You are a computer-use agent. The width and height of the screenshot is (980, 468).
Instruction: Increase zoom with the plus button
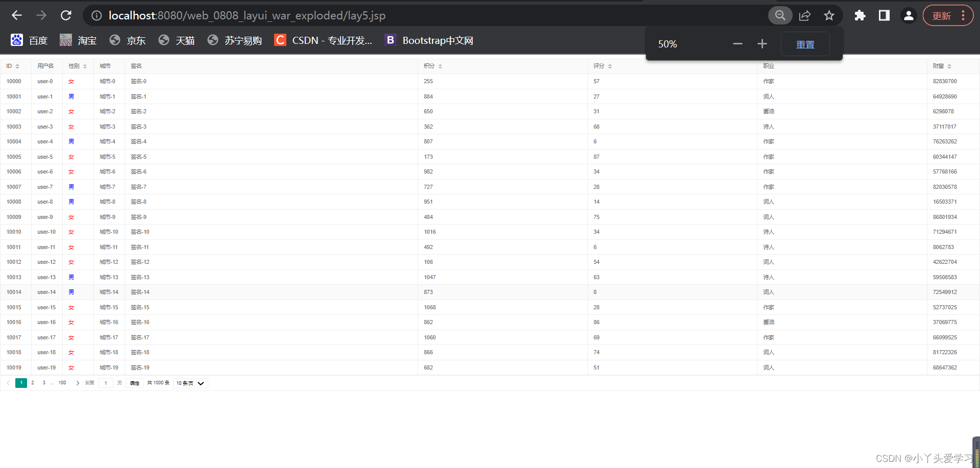pos(762,44)
